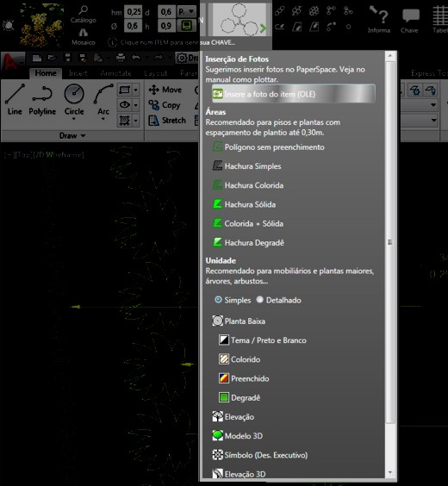Image resolution: width=448 pixels, height=486 pixels.
Task: Switch to the Annotate ribbon tab
Action: (115, 73)
